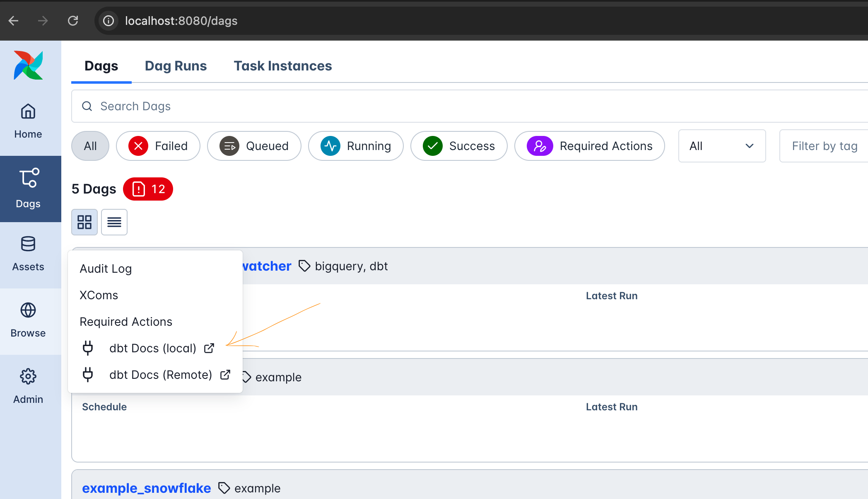Select Audit Log from the context menu
Viewport: 868px width, 499px height.
coord(106,269)
